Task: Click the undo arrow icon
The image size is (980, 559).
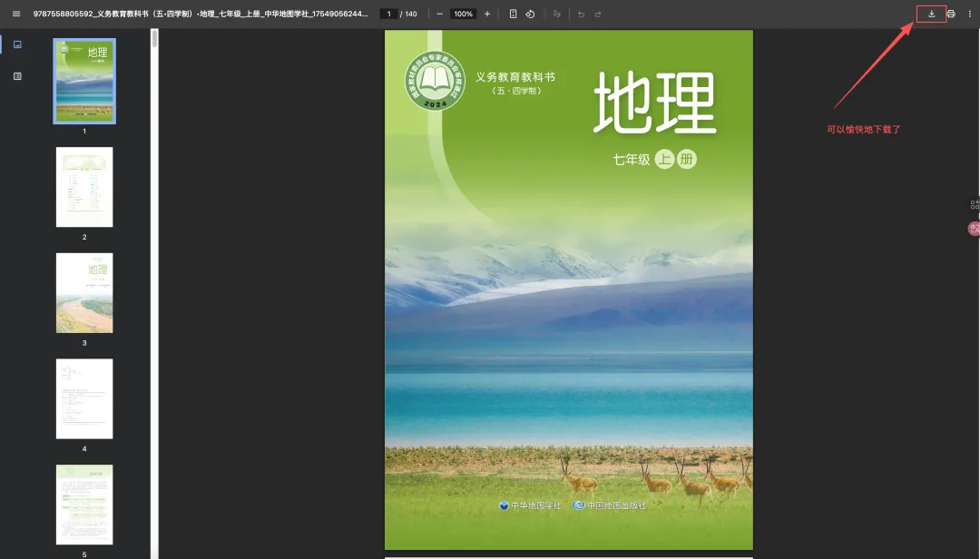Action: (x=582, y=14)
